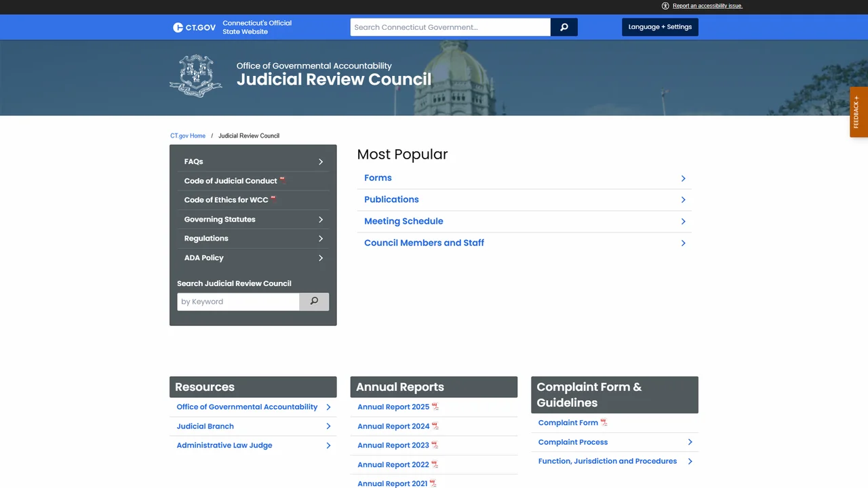Open the Complaint Form link

point(568,422)
